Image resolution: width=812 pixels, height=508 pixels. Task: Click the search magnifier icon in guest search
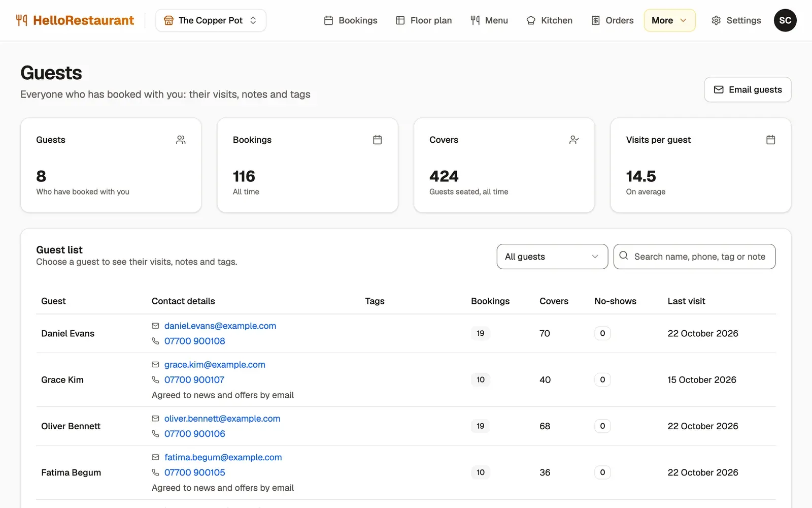pyautogui.click(x=624, y=256)
